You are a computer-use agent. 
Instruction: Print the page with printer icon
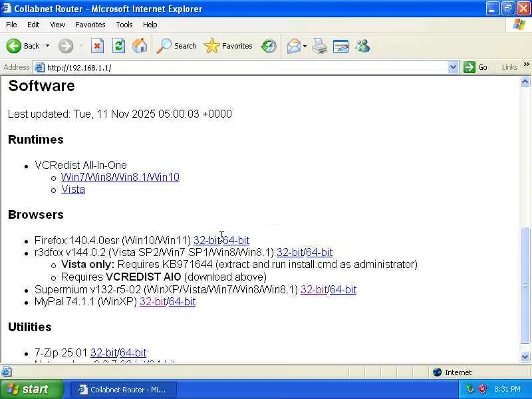(x=320, y=46)
